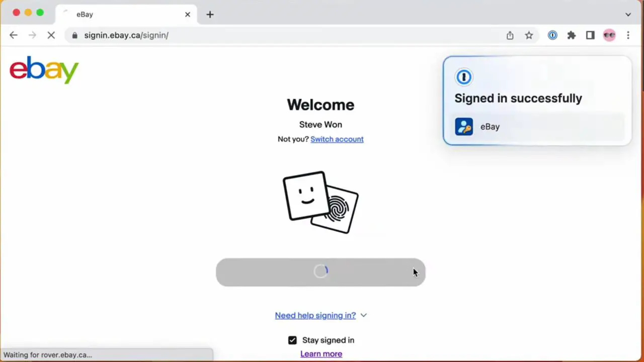Open the Extensions puzzle icon

572,35
